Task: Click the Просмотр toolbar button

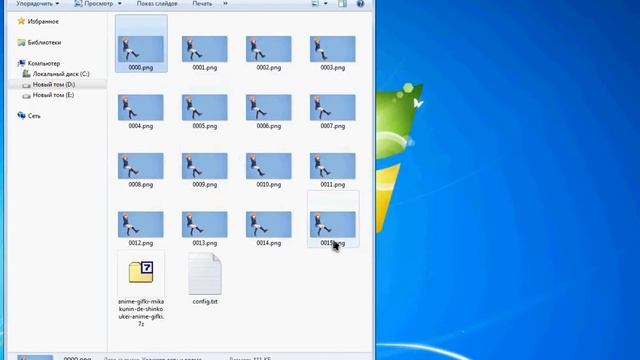Action: pos(94,4)
